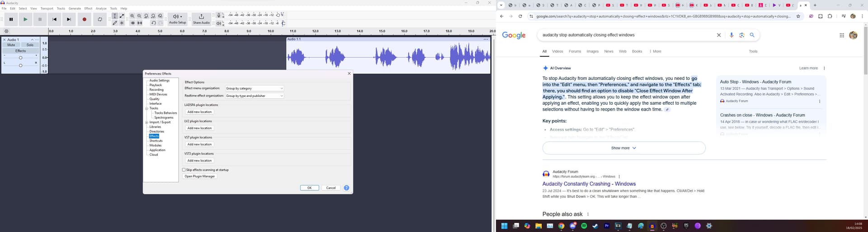Screen dimensions: 868x232
Task: Start playback with the green Play button
Action: tap(26, 19)
